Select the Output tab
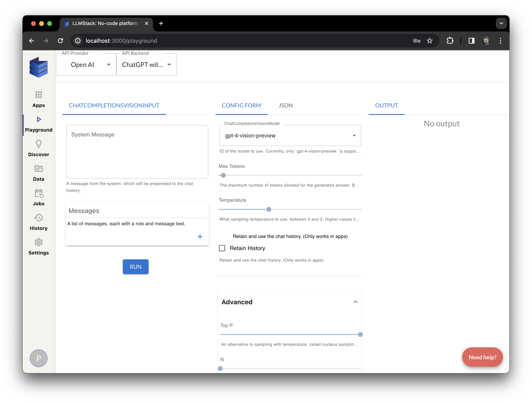Image resolution: width=532 pixels, height=403 pixels. (x=386, y=105)
